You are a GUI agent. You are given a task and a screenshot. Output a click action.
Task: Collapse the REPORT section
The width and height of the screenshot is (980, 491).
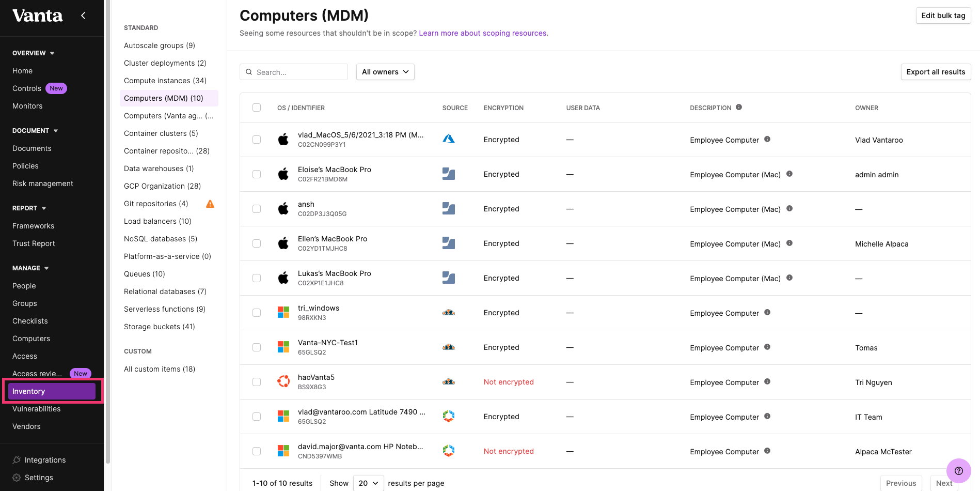(29, 208)
